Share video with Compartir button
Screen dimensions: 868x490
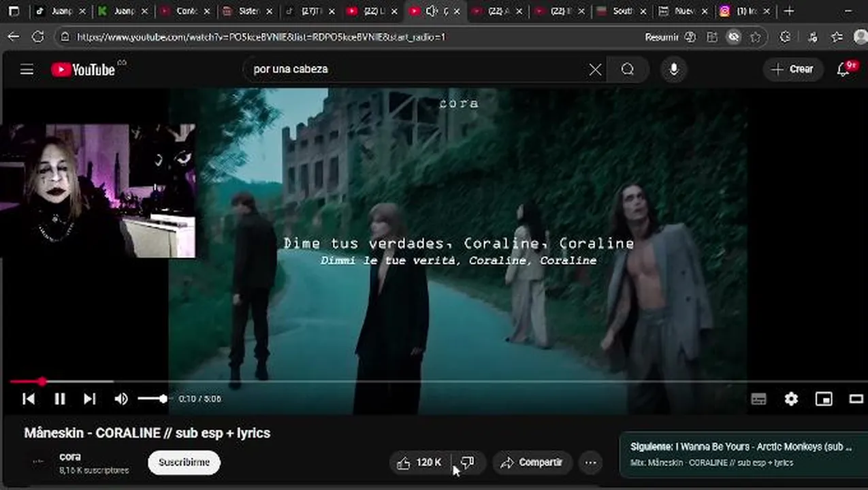click(x=532, y=463)
